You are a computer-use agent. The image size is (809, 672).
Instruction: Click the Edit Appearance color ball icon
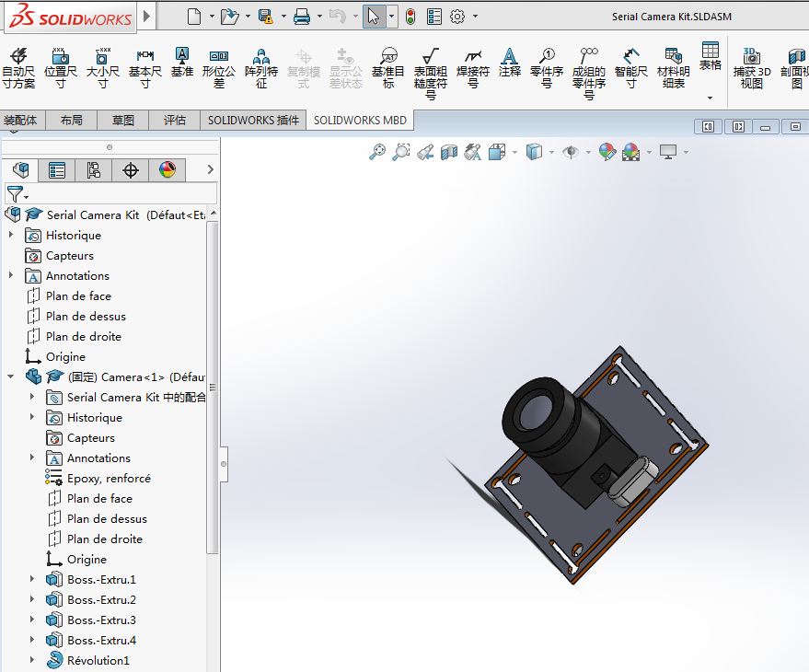[607, 152]
